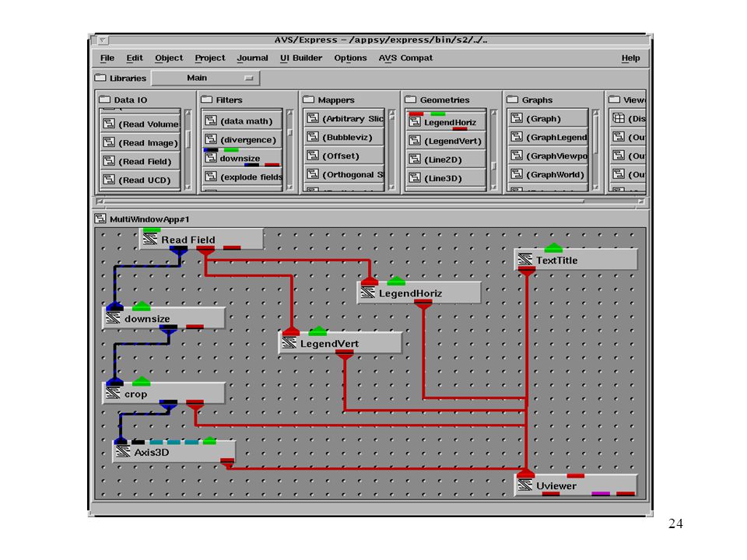This screenshot has width=747, height=560.
Task: Open the Journal menu
Action: pyautogui.click(x=252, y=58)
